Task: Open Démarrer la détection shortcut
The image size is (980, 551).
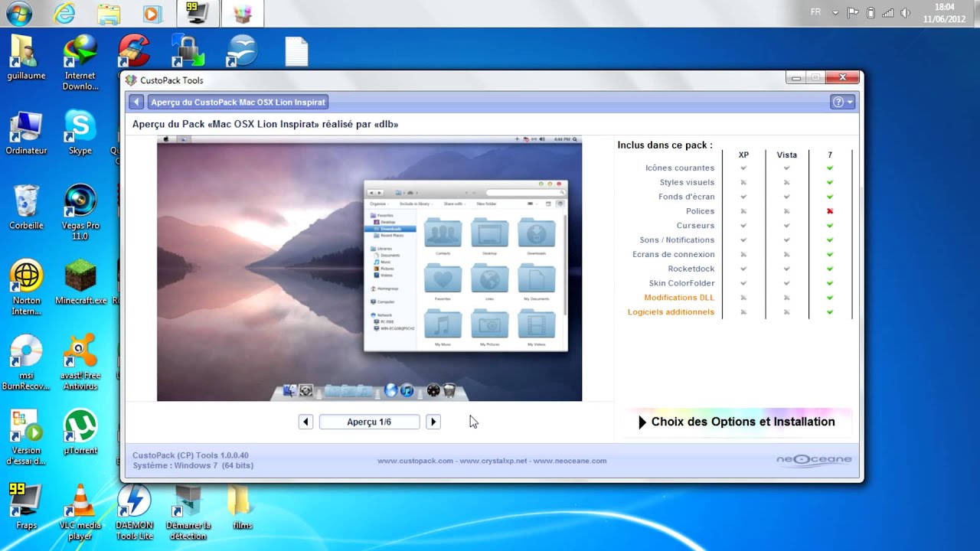Action: click(x=188, y=513)
